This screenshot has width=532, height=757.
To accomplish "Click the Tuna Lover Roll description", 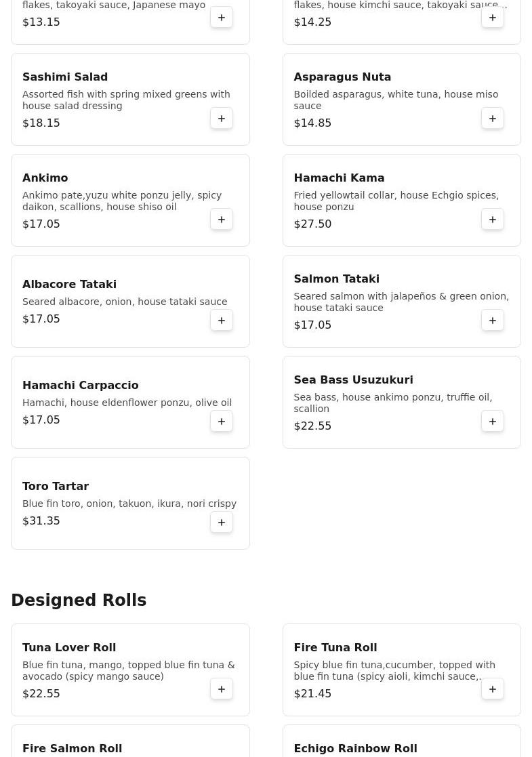I will 129,670.
